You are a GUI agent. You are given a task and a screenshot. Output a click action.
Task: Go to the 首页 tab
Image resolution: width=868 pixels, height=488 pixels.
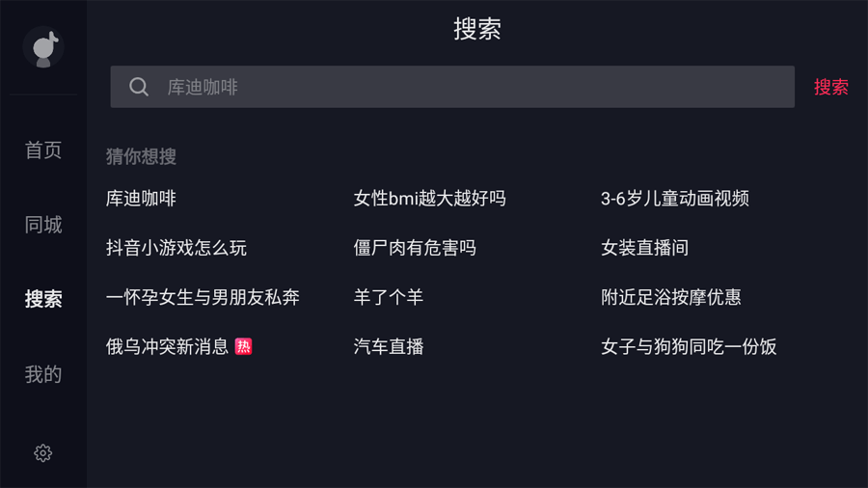(x=43, y=150)
